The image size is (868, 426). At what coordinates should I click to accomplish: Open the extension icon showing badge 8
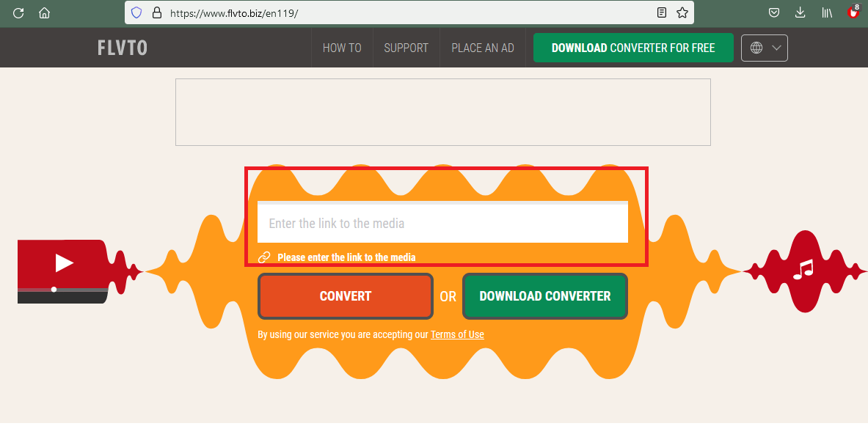[x=852, y=12]
